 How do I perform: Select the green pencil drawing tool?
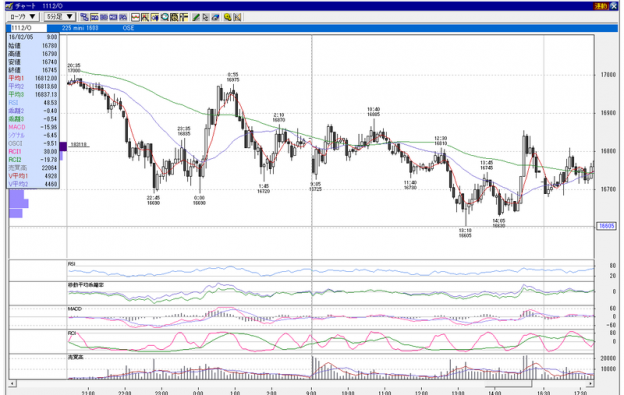(195, 17)
